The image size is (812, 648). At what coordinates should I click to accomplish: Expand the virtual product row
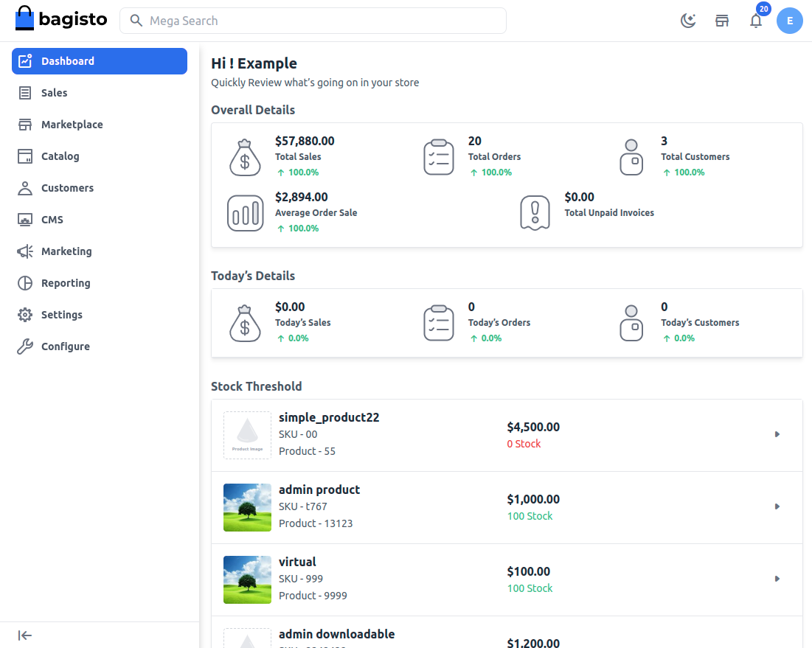pos(777,579)
